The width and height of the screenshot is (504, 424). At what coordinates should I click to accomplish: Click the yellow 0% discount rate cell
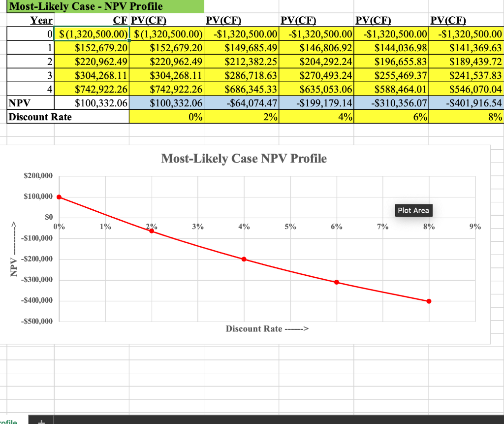click(x=165, y=117)
